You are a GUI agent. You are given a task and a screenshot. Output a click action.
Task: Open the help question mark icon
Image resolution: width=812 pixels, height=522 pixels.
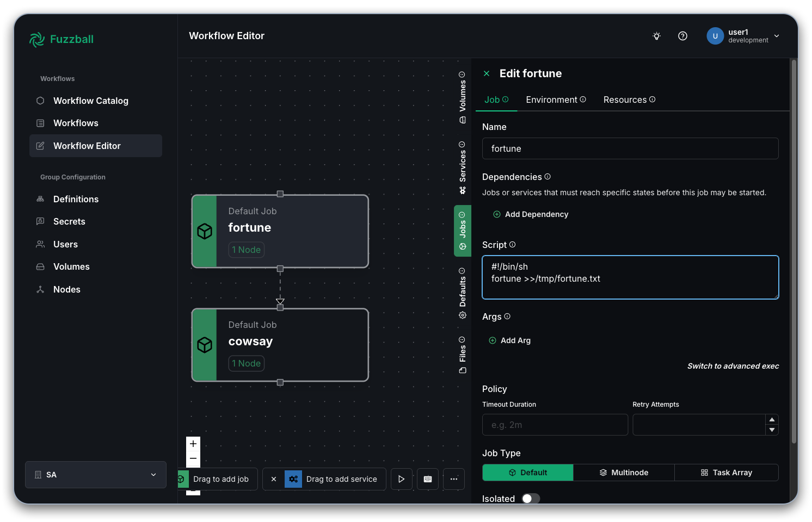682,36
